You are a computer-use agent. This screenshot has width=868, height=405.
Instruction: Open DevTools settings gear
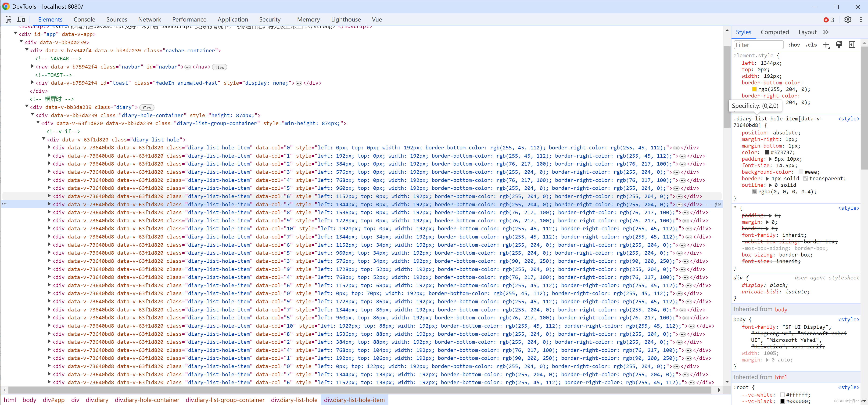click(848, 20)
